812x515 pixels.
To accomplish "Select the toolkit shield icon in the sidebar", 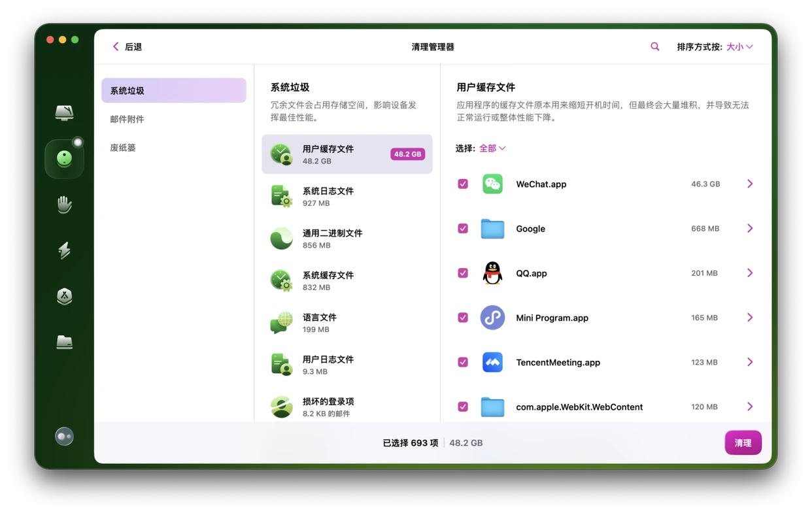I will click(64, 296).
